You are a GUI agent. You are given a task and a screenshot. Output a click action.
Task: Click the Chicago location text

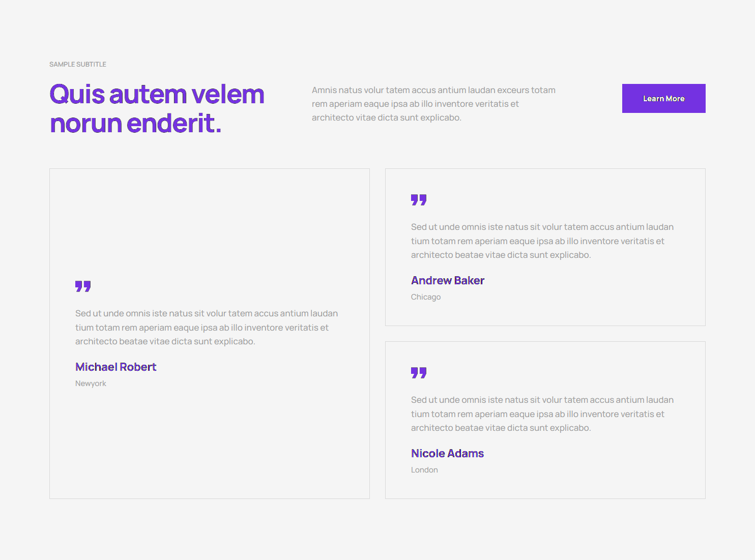426,297
